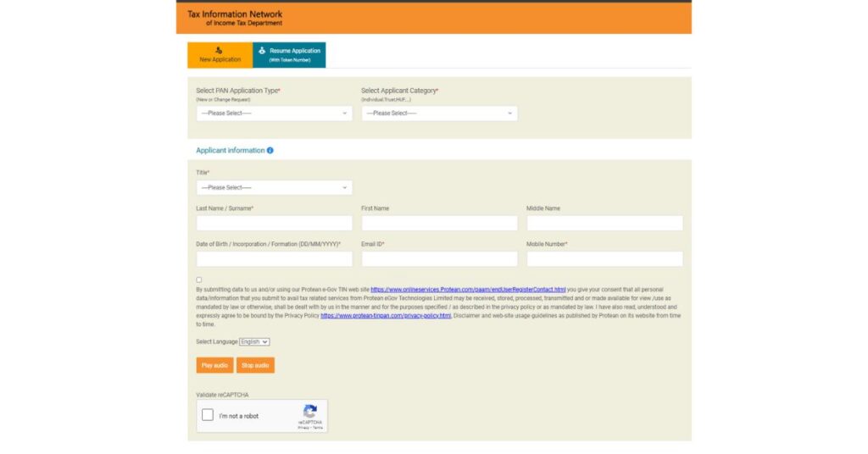Tick the consent checkbox above the disclaimer
The width and height of the screenshot is (868, 454).
[198, 280]
